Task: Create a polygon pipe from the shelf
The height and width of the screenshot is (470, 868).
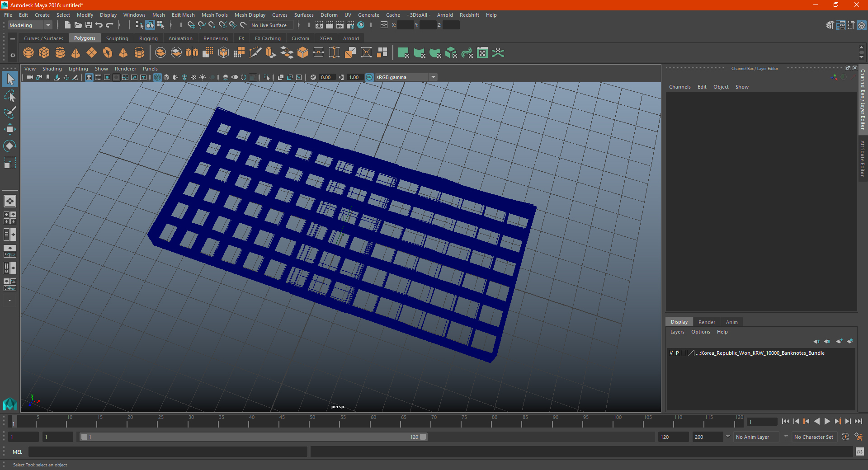Action: coord(139,53)
